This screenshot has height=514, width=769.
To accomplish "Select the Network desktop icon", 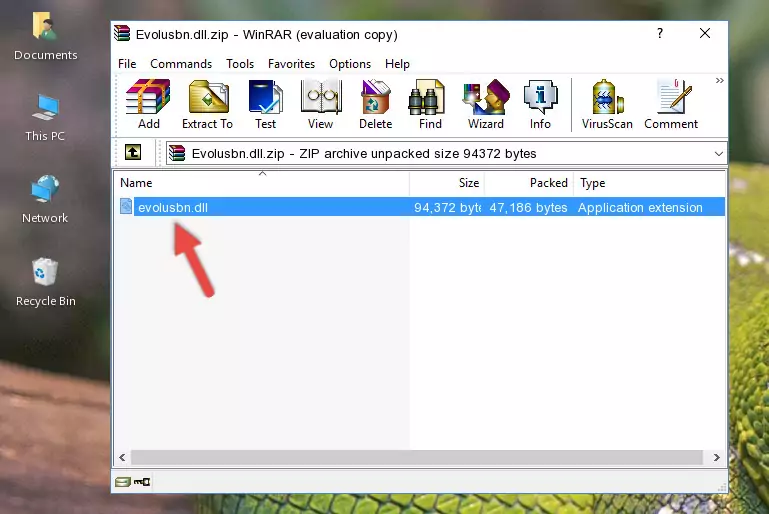I will [45, 199].
